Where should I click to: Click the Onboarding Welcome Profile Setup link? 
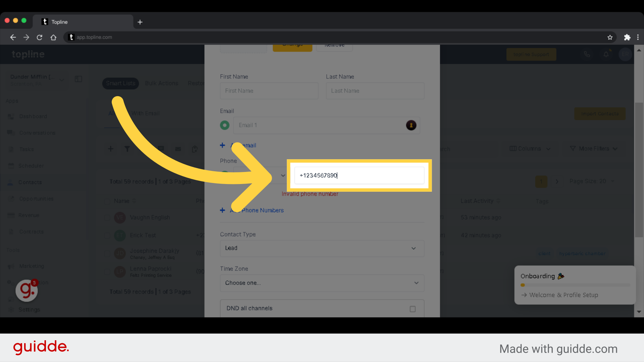(564, 295)
